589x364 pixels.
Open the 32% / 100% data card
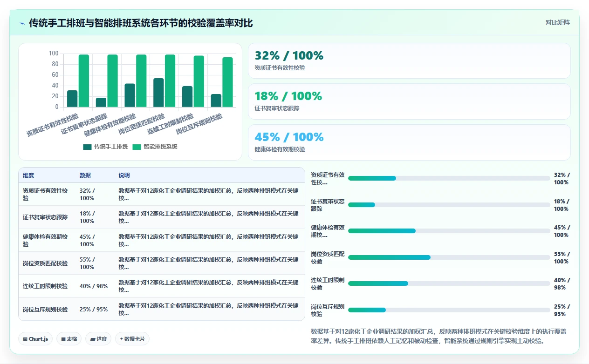click(x=409, y=61)
